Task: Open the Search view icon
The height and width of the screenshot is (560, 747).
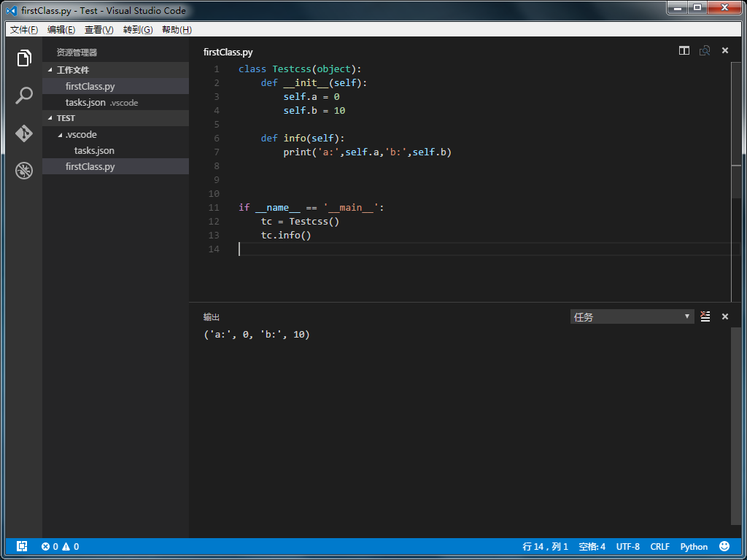Action: point(24,96)
